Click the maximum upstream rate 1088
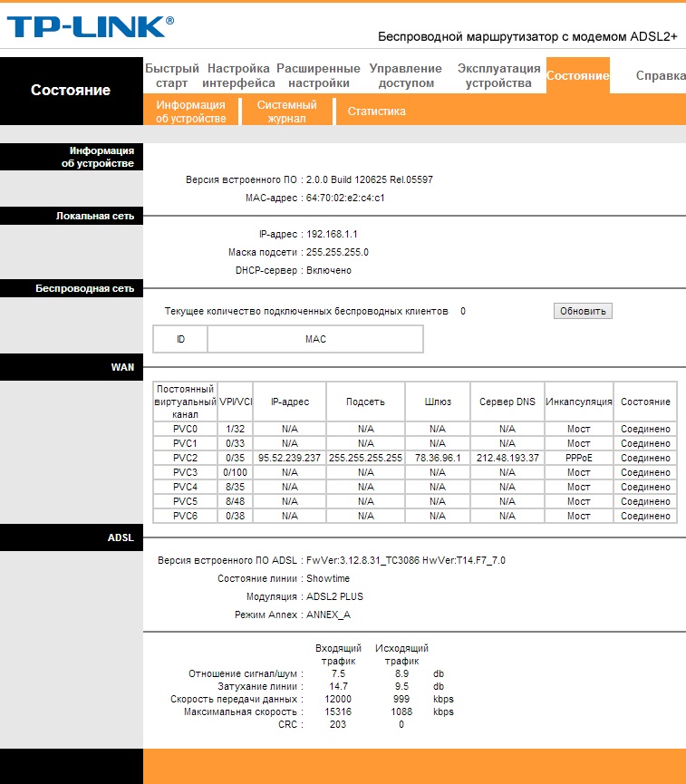 pyautogui.click(x=401, y=711)
